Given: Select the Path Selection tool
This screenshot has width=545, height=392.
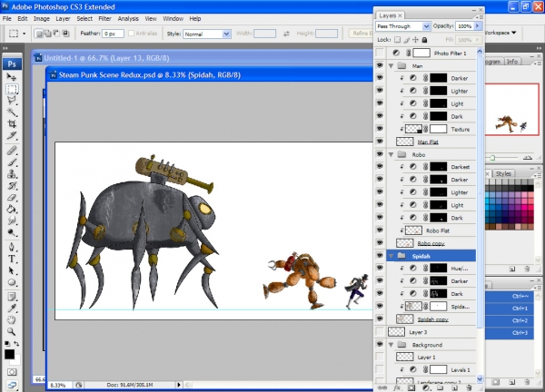Looking at the screenshot, I should point(12,270).
